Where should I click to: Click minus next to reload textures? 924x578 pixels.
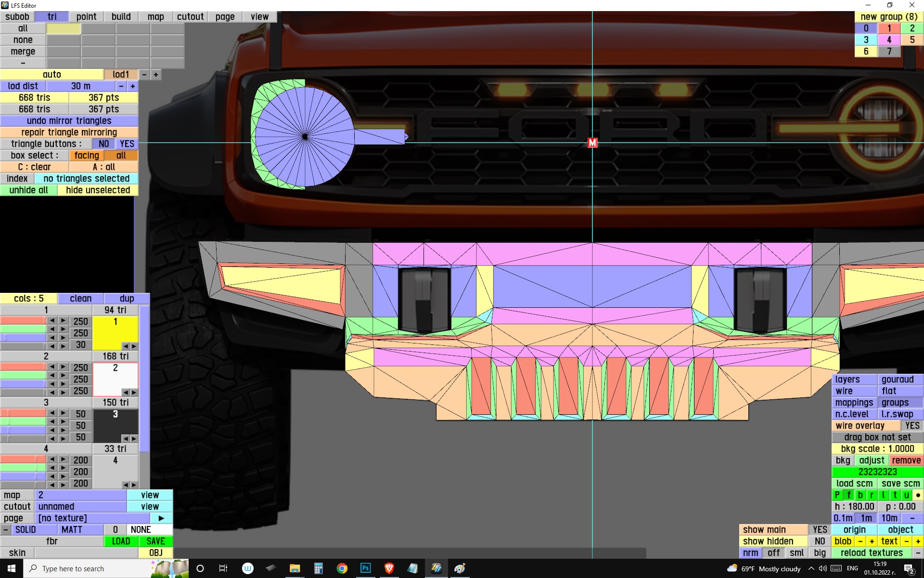(x=918, y=553)
